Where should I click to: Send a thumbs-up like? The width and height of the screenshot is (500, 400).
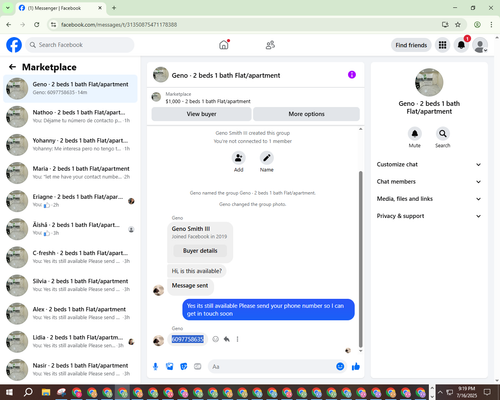(356, 367)
